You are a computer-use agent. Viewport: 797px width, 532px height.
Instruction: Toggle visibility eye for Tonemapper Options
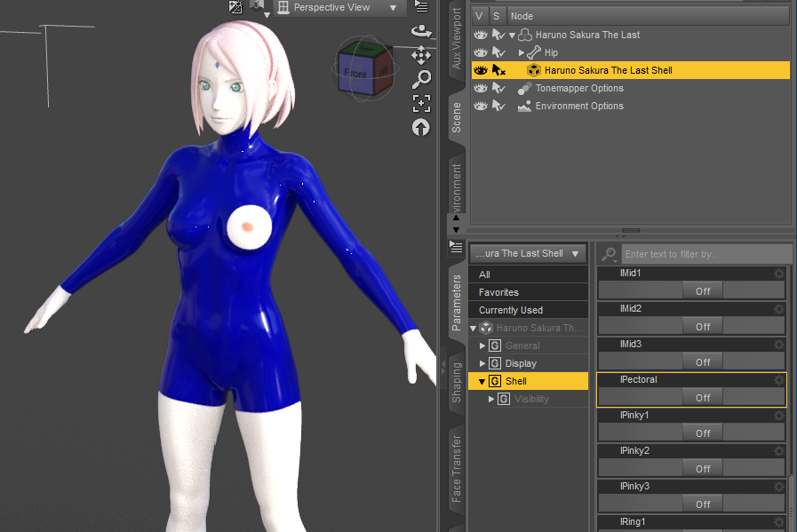pos(481,88)
